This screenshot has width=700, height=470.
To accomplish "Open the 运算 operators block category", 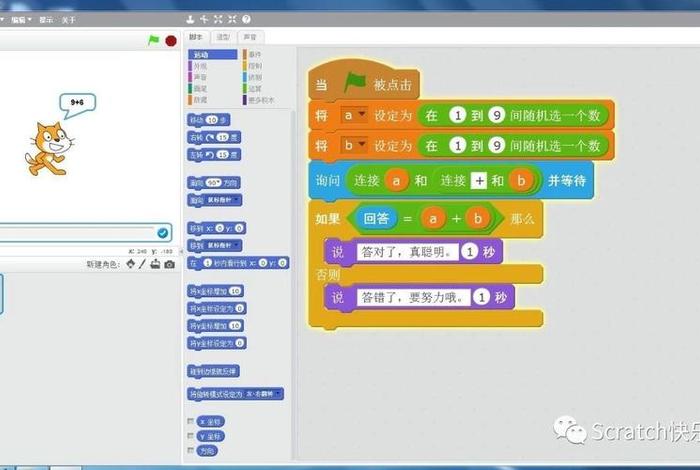I will click(255, 88).
